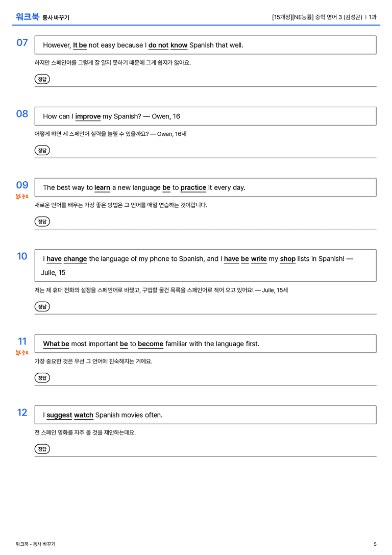
Task: Click the 정답 badge under question 10
Action: tap(42, 306)
